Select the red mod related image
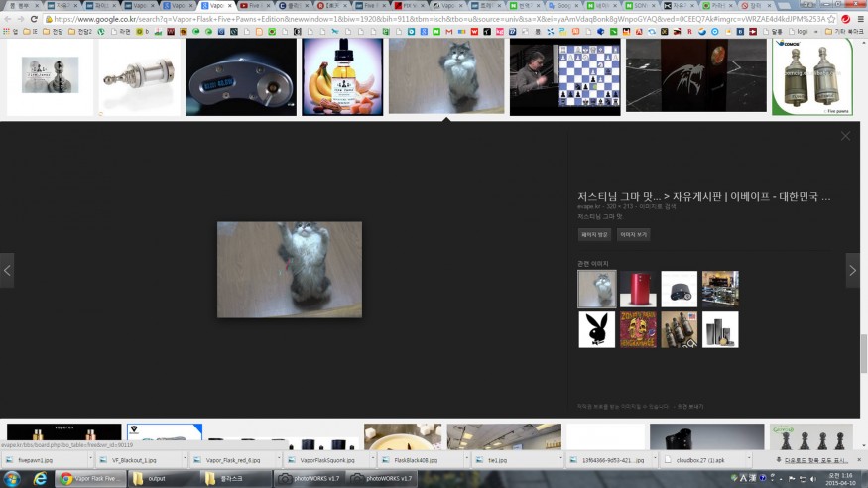Image resolution: width=868 pixels, height=488 pixels. tap(638, 289)
